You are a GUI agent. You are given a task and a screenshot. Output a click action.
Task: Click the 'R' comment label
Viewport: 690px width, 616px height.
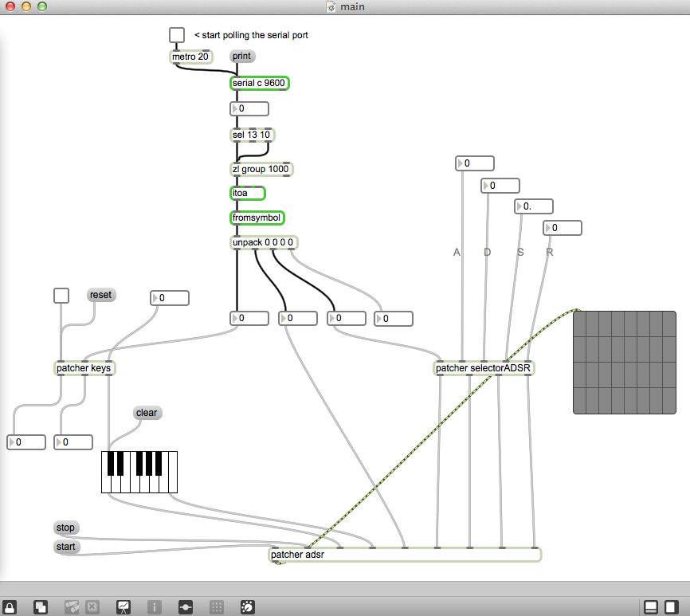(550, 252)
